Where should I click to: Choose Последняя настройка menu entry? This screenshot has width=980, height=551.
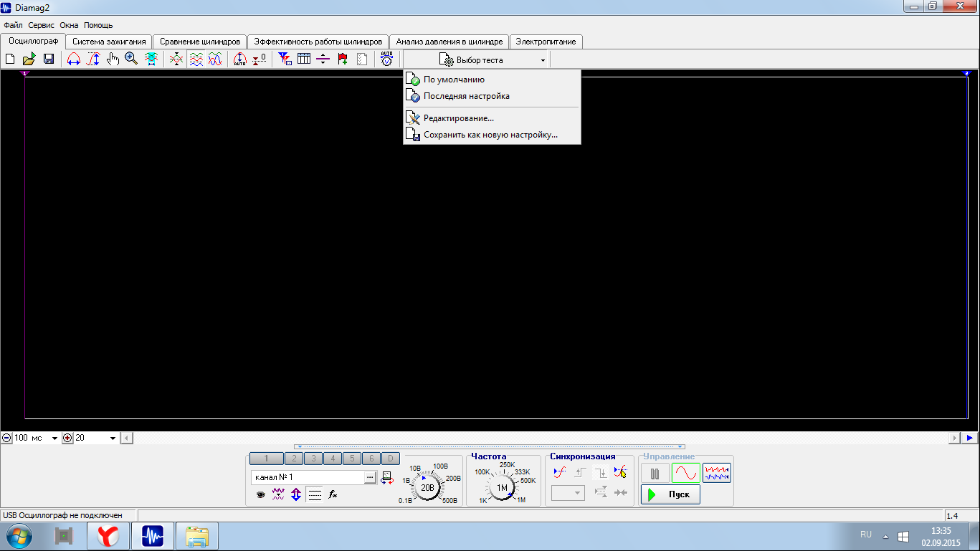(491, 96)
